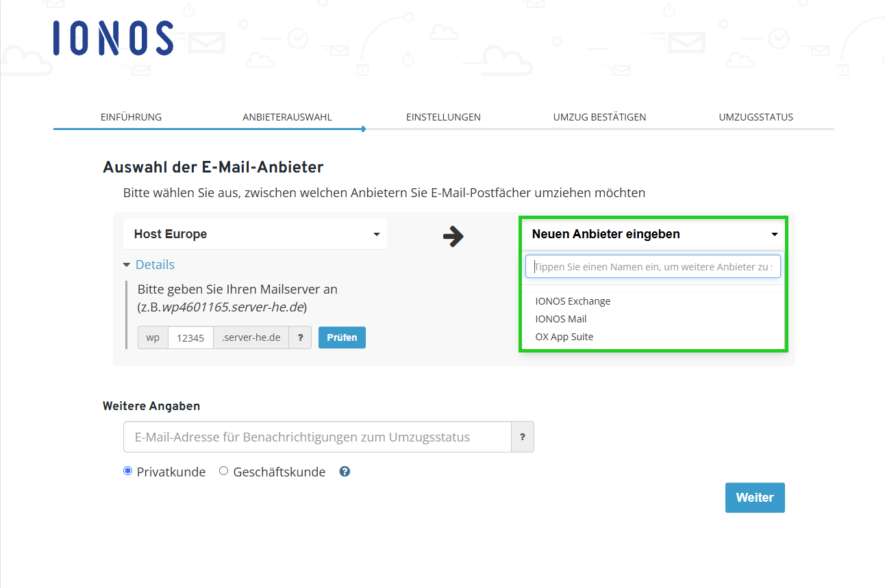The image size is (885, 588).
Task: Click the mailserver number field 12345
Action: (190, 337)
